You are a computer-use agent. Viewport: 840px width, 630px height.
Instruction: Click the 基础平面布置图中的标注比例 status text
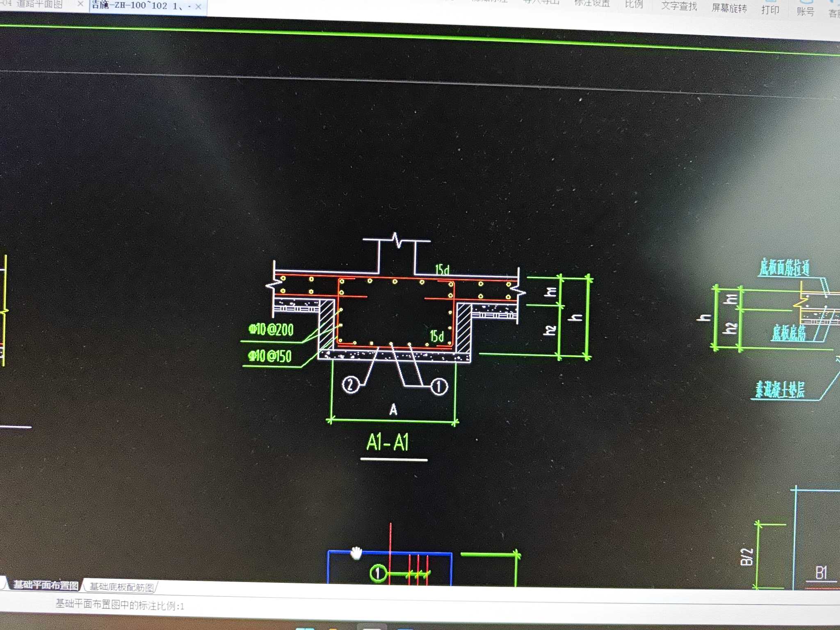tap(120, 605)
